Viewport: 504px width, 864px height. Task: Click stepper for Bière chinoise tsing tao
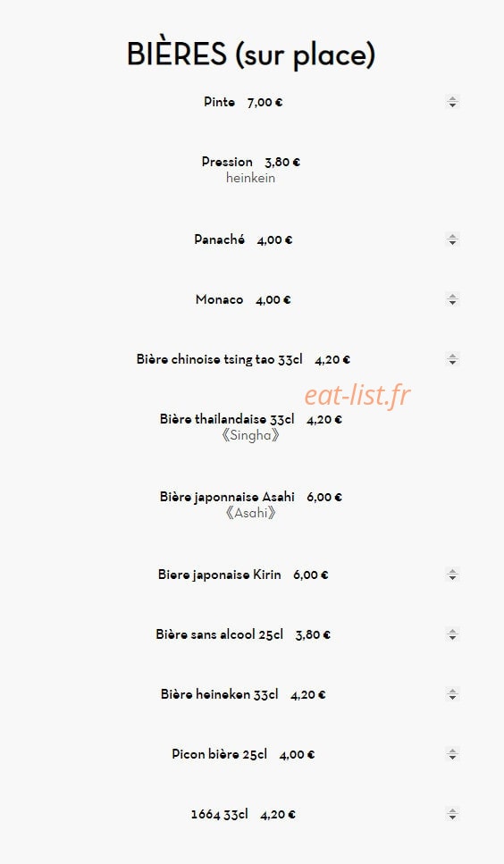[x=452, y=359]
